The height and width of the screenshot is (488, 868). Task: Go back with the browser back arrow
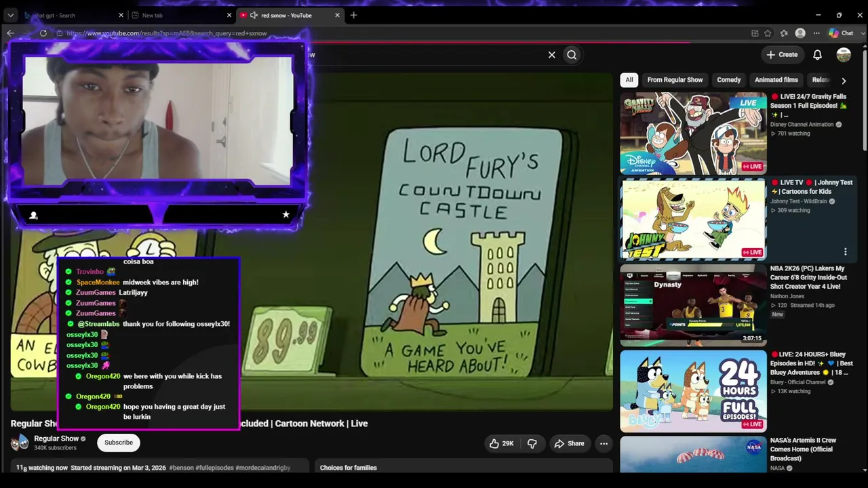(x=10, y=33)
